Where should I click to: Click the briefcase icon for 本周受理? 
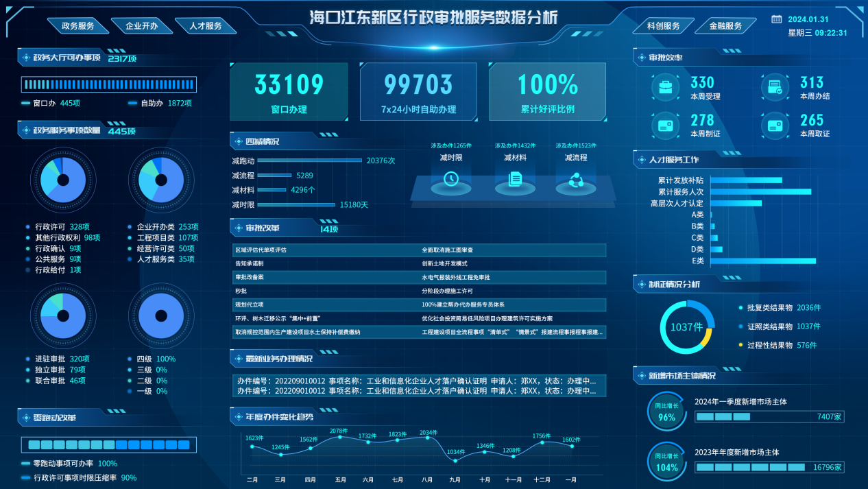[x=665, y=88]
